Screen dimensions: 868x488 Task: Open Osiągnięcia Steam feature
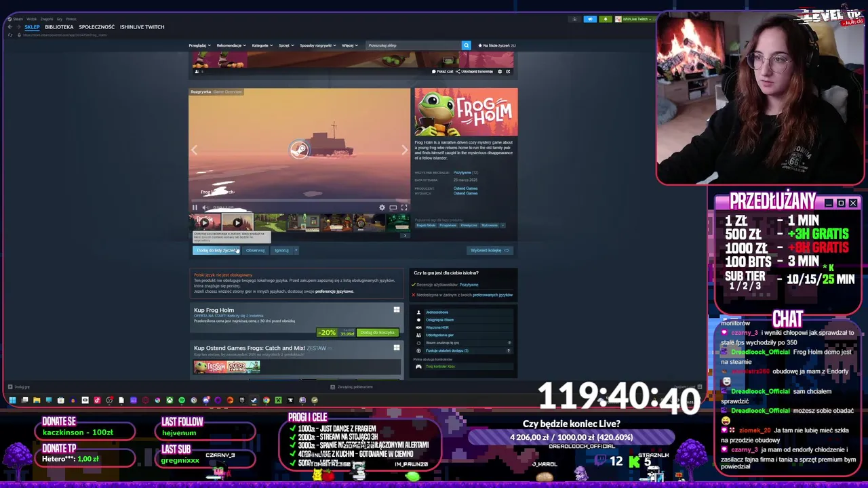click(468, 320)
